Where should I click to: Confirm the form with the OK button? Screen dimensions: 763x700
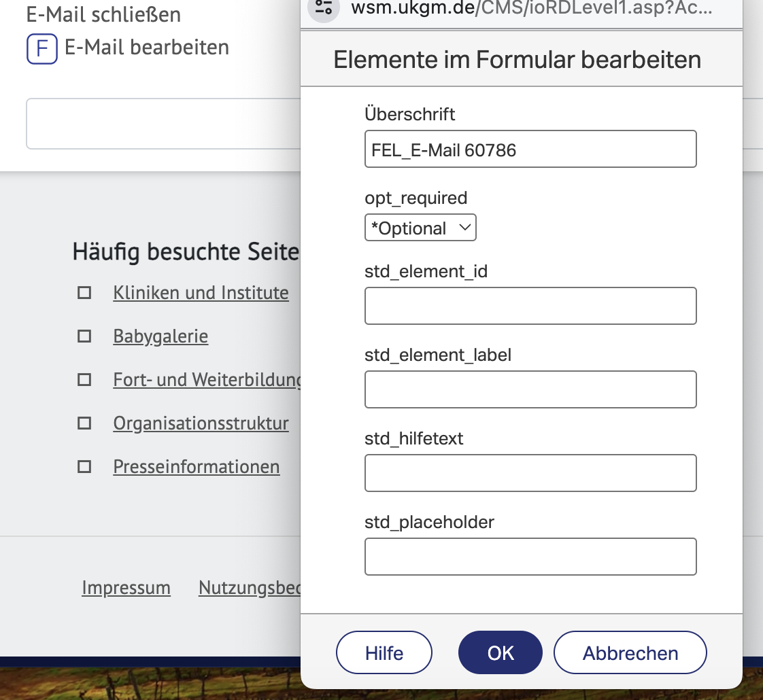coord(501,653)
